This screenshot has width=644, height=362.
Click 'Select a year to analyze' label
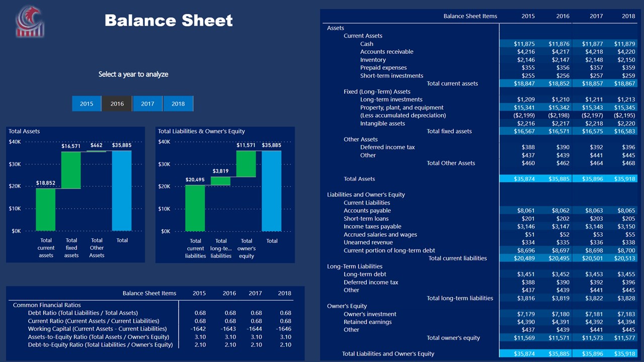click(x=133, y=74)
